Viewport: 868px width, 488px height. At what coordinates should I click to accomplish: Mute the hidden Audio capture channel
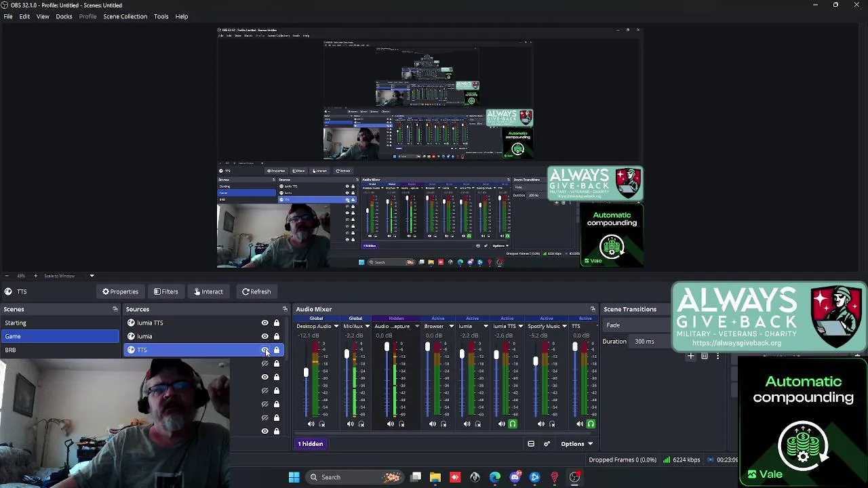pos(390,424)
